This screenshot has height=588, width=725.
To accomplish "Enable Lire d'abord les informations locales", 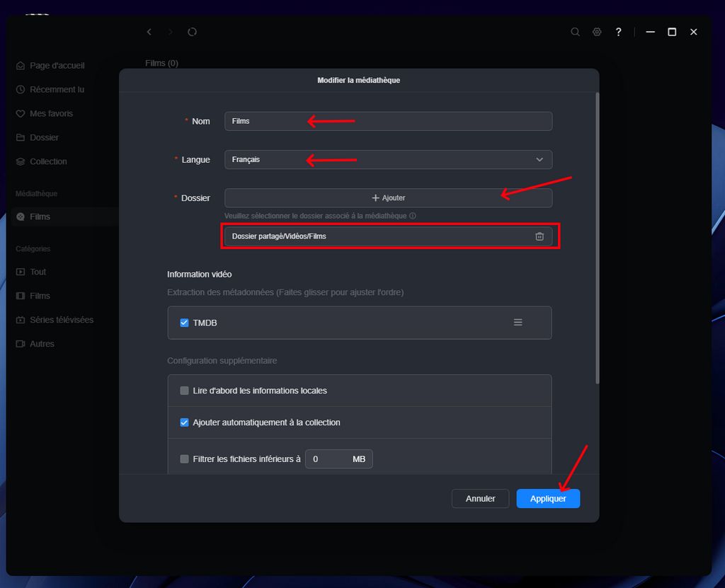I will (x=185, y=391).
